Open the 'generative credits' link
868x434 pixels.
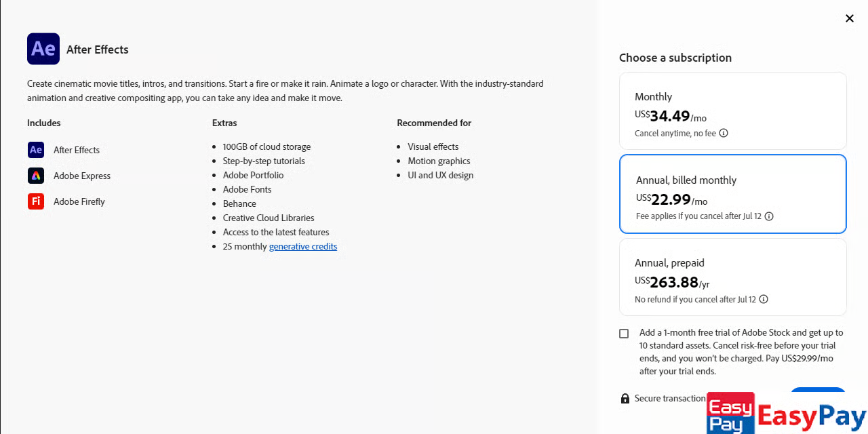tap(303, 246)
